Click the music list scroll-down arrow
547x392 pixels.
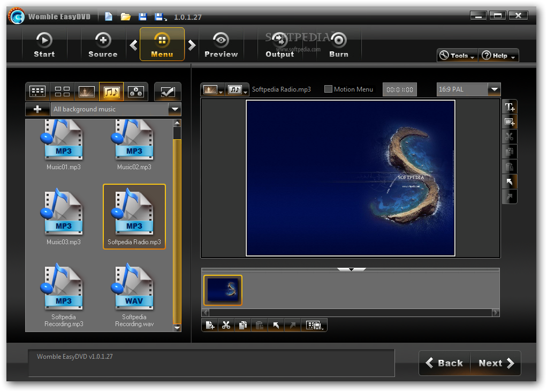coord(177,328)
